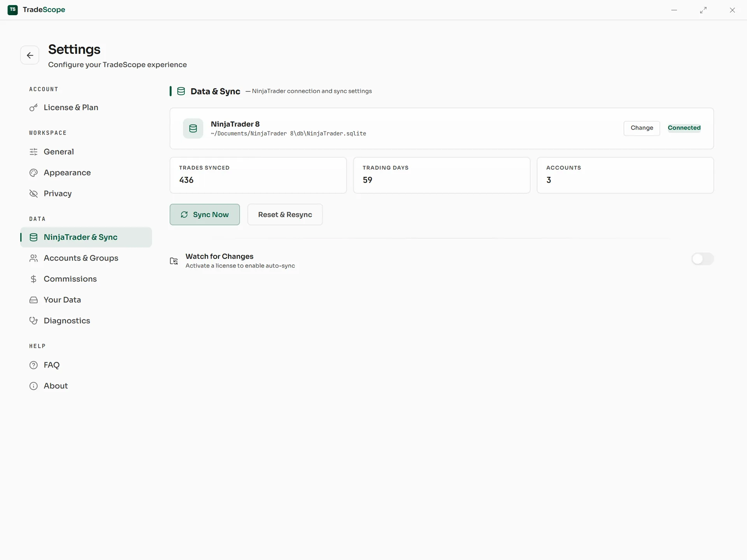Click the folder sync icon by Watch for Changes

tap(174, 261)
